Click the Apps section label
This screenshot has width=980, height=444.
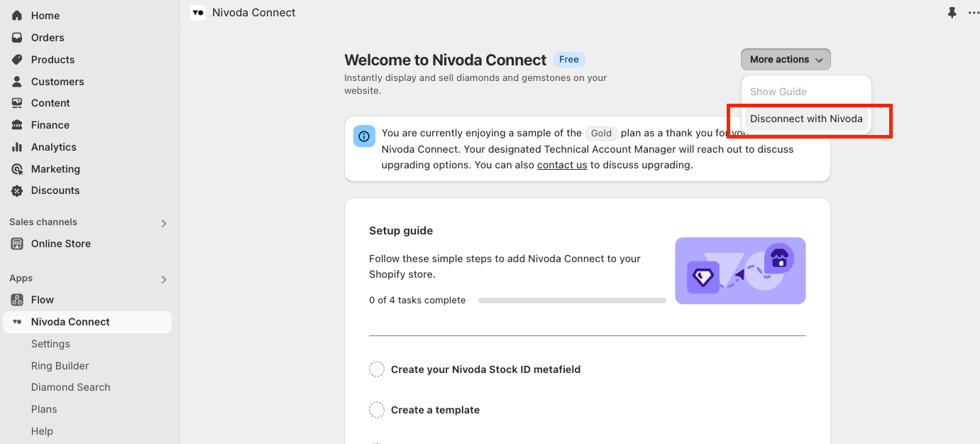click(x=21, y=278)
